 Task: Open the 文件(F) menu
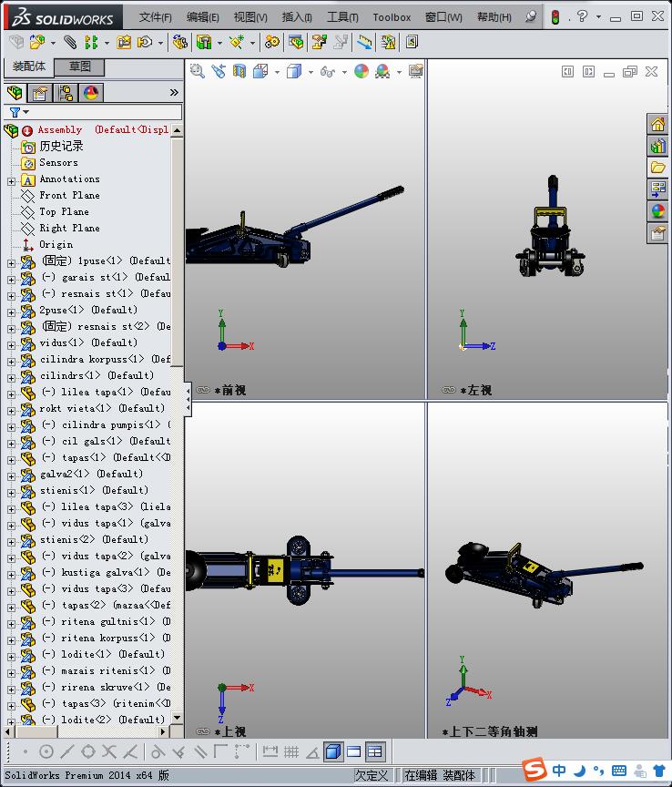pyautogui.click(x=155, y=17)
